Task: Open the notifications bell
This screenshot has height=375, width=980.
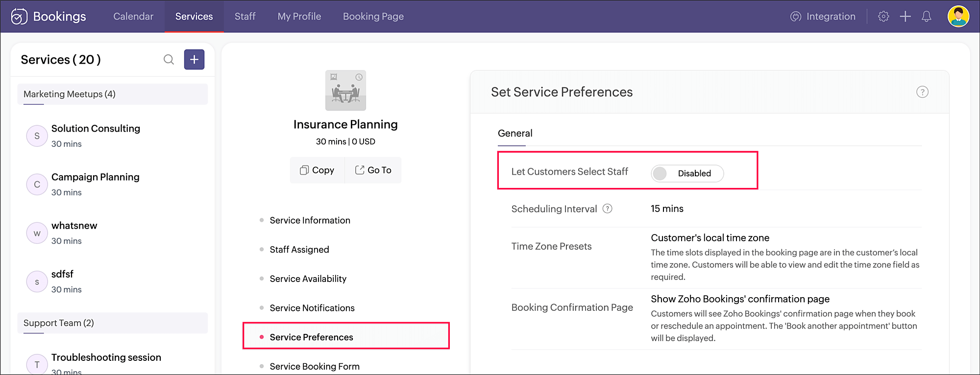Action: click(x=926, y=17)
